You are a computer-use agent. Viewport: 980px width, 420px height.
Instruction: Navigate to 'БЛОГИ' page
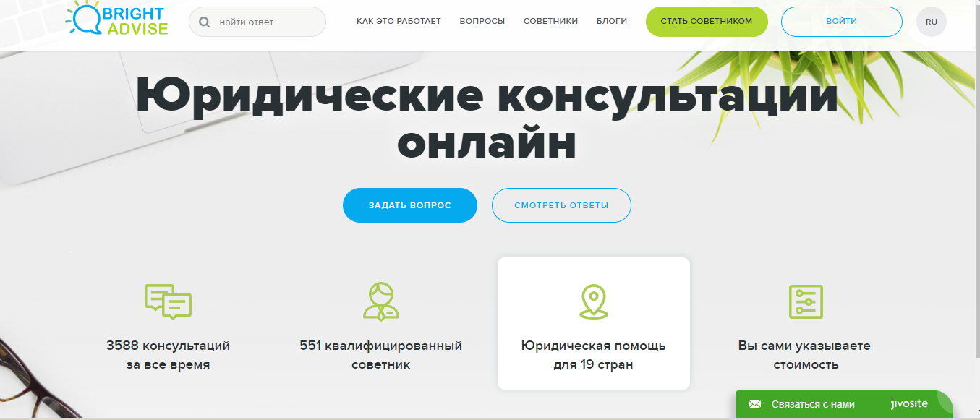pos(612,22)
